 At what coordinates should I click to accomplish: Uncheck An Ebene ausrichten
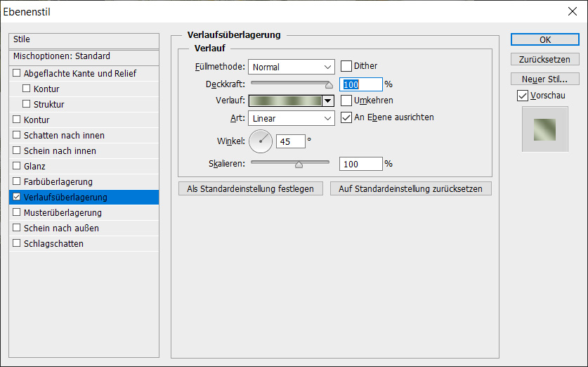coord(346,117)
